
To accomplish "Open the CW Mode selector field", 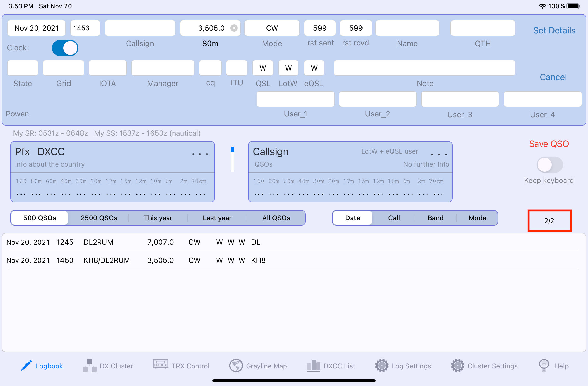I will [x=272, y=28].
